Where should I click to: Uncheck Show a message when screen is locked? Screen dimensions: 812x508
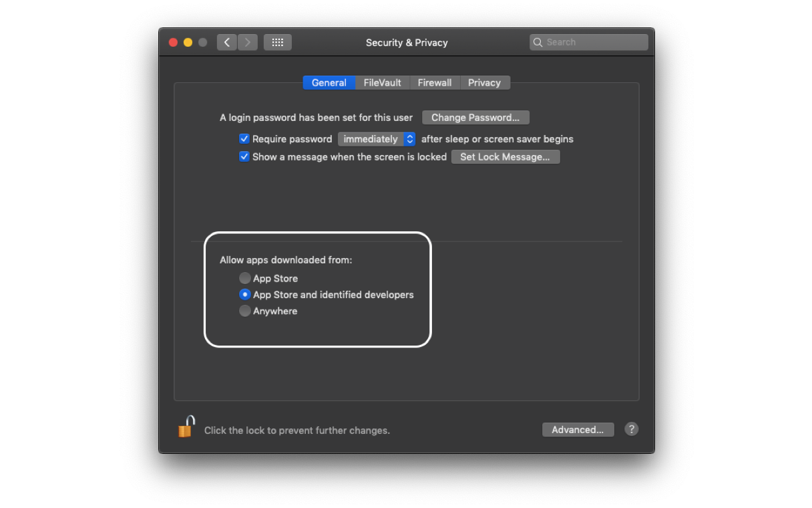pyautogui.click(x=244, y=156)
